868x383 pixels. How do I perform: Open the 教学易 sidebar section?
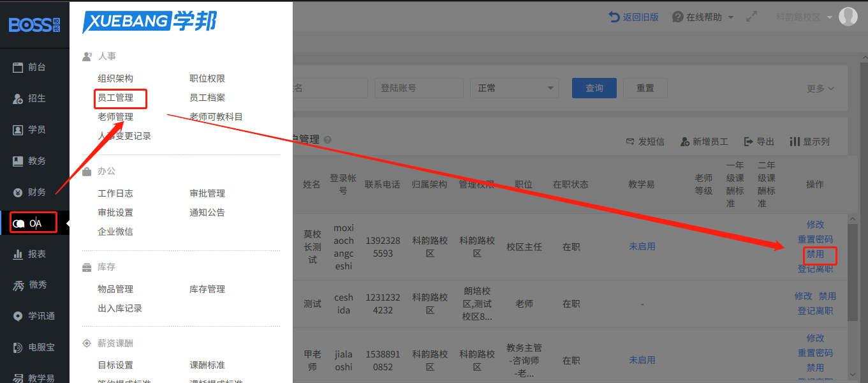pyautogui.click(x=34, y=378)
